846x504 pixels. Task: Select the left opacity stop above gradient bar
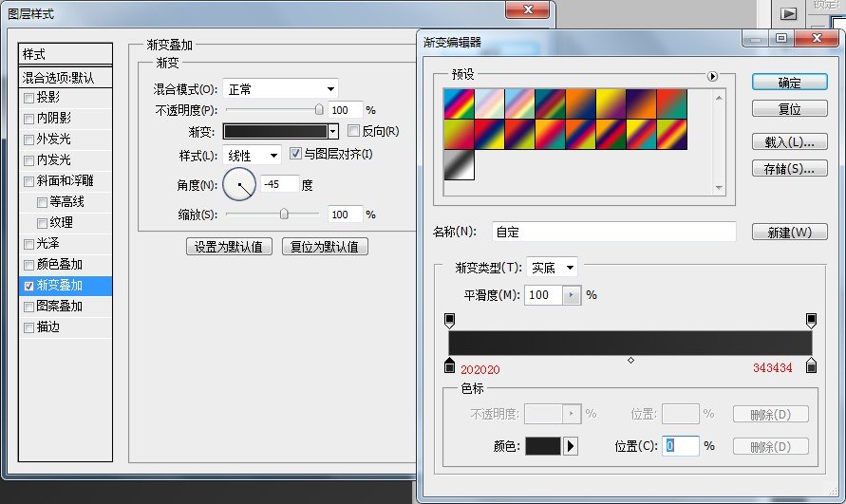coord(449,321)
